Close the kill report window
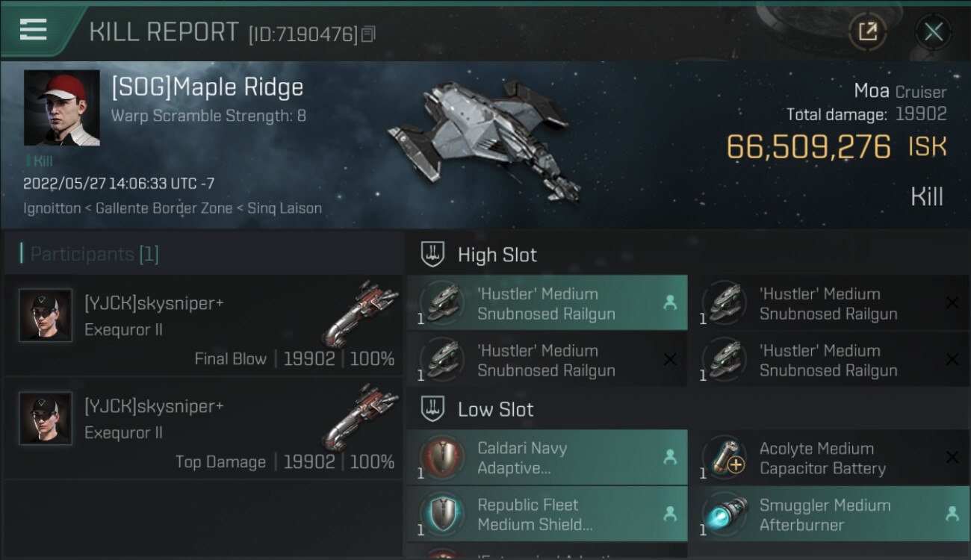 tap(933, 31)
